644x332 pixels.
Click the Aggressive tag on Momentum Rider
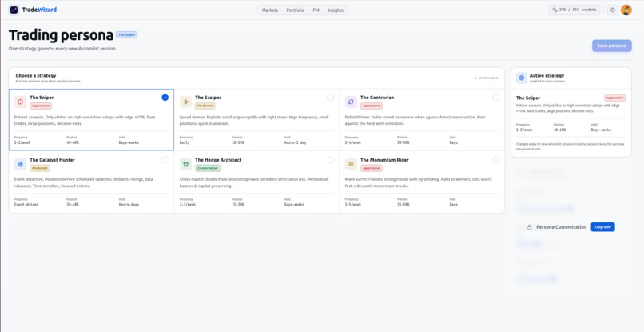372,168
